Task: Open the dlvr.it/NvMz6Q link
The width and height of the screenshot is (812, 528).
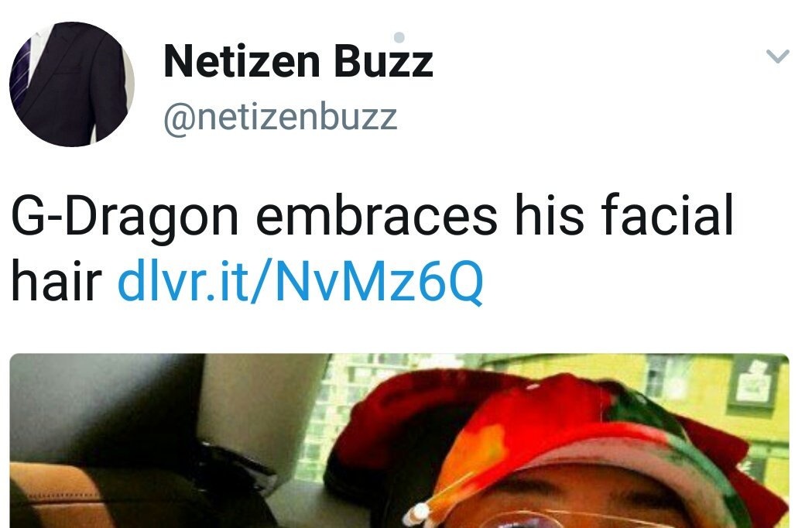Action: click(300, 281)
